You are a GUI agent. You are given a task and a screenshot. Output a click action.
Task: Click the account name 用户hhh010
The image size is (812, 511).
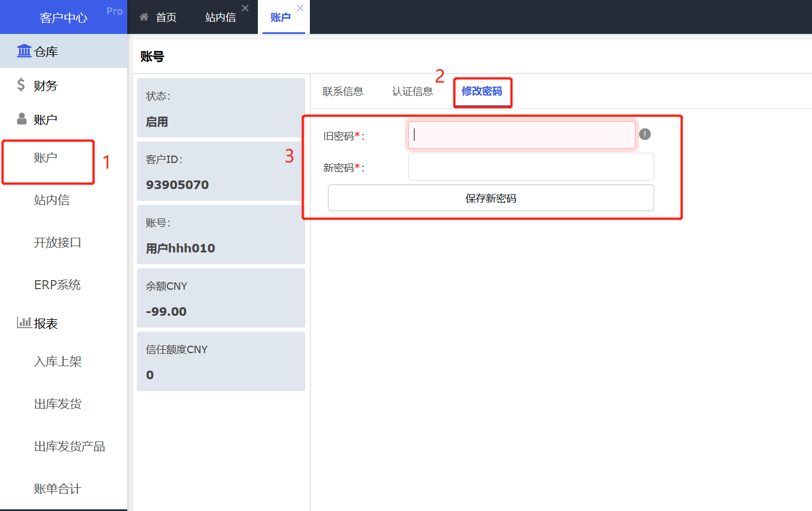click(x=180, y=248)
